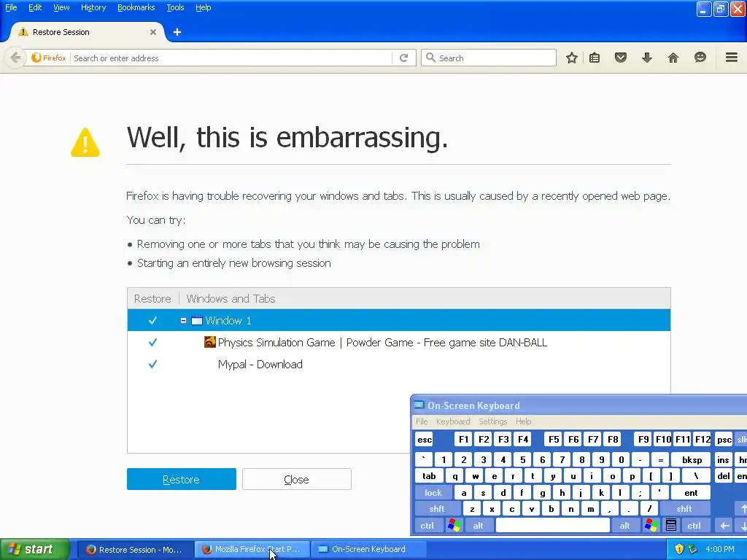
Task: Toggle restore checkmark for Mypal - Download
Action: [152, 365]
